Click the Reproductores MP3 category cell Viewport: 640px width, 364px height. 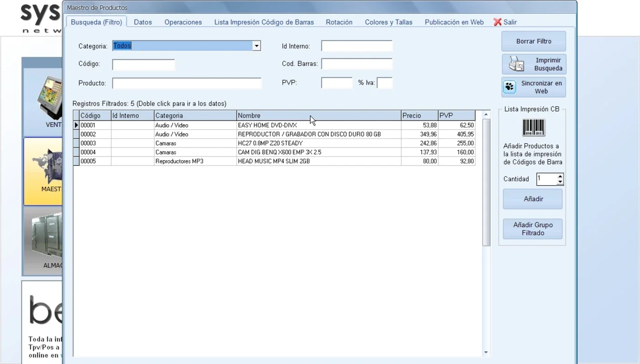tap(195, 161)
